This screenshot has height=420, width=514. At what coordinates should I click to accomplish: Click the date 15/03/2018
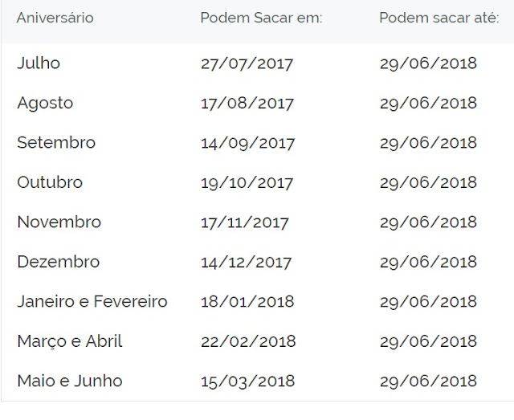pos(247,381)
